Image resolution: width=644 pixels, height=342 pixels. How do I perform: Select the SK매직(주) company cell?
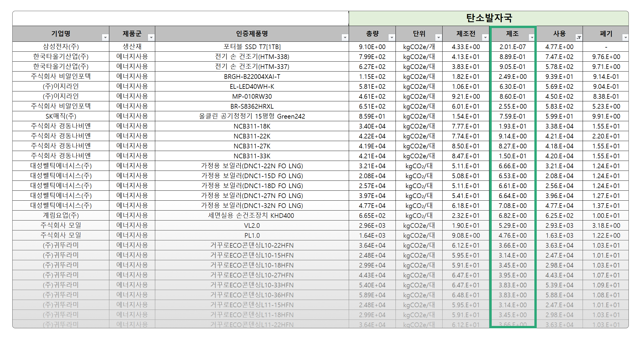[61, 116]
